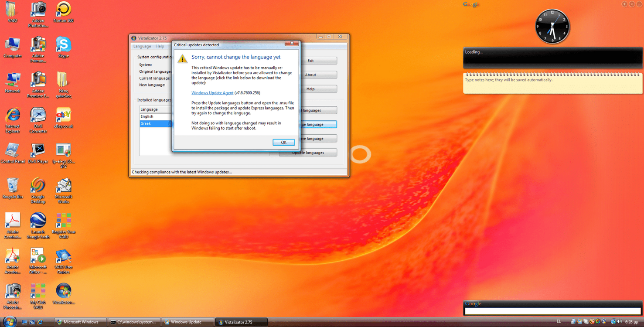
Task: Open the Microsoft Office desktop shortcut
Action: pyautogui.click(x=38, y=262)
